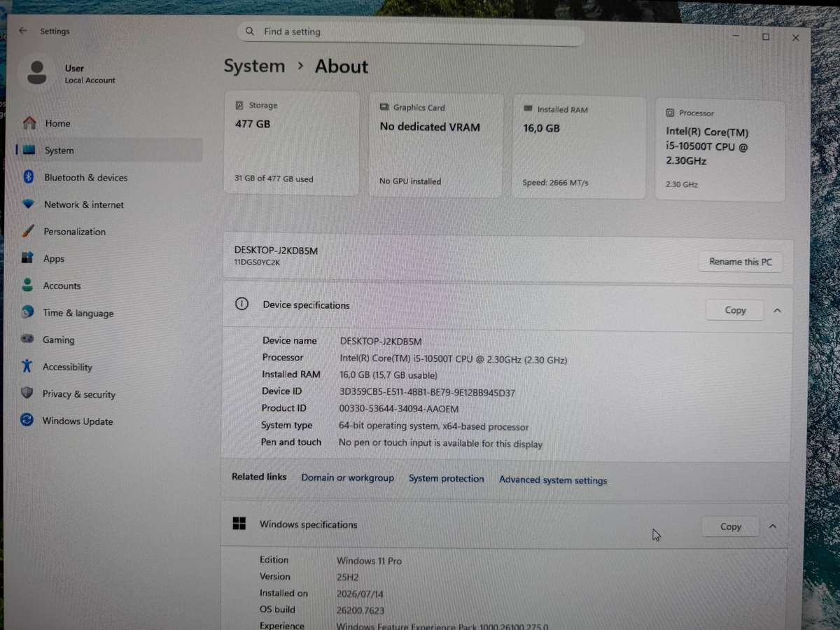Click Rename this PC button

[740, 261]
